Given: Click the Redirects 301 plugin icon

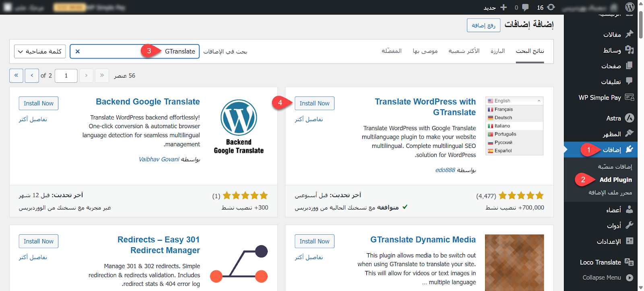Looking at the screenshot, I should (239, 263).
